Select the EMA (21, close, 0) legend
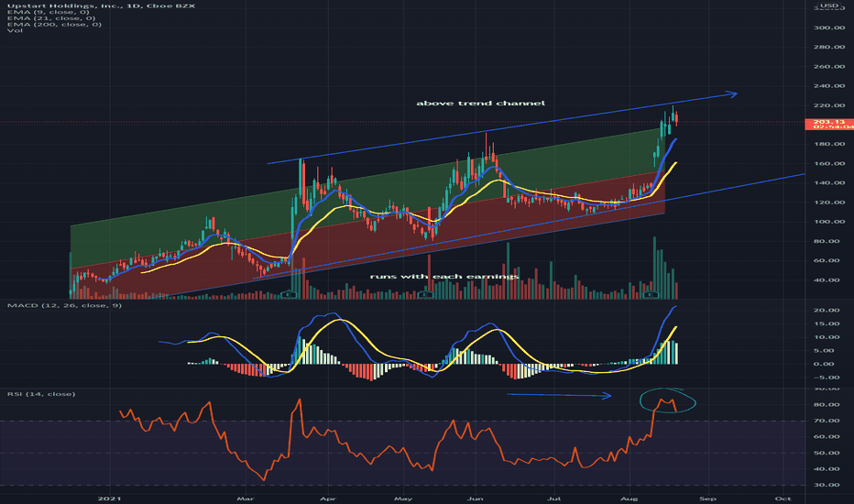854x504 pixels. coord(51,18)
